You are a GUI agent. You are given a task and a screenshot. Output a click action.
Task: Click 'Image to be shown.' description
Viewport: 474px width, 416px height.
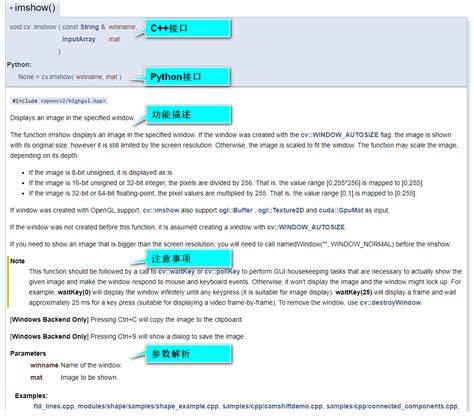[89, 378]
